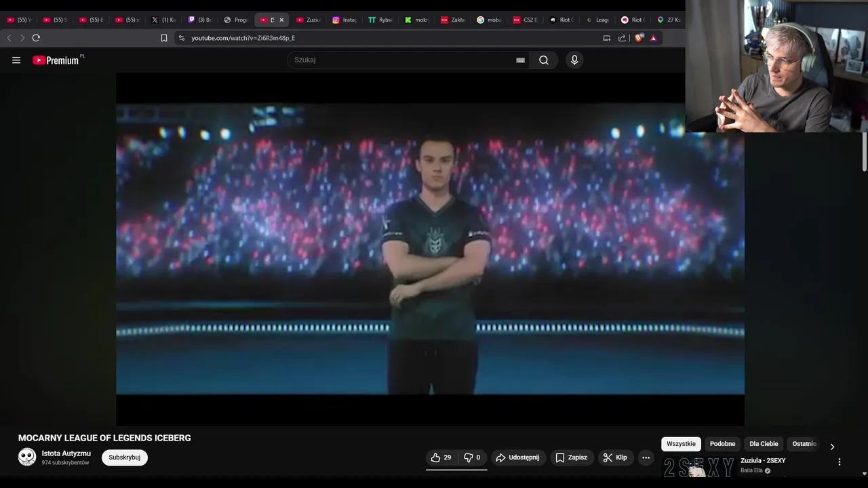
Task: Switch to the Zakład tab
Action: [453, 20]
